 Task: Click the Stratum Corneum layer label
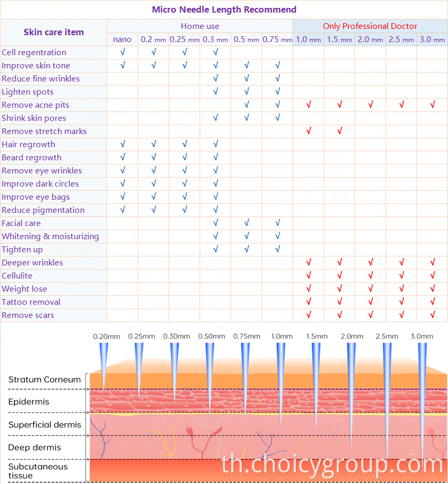pyautogui.click(x=45, y=379)
